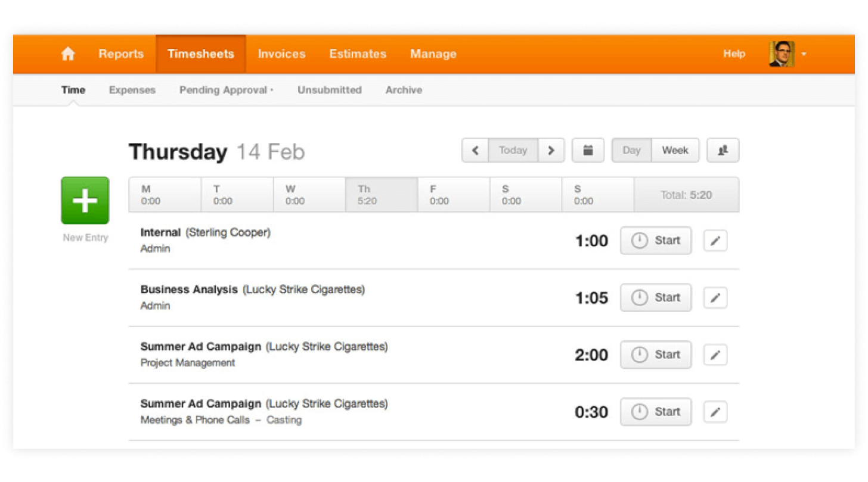The image size is (868, 482).
Task: Click the teammate switcher icon beside Week
Action: 723,150
